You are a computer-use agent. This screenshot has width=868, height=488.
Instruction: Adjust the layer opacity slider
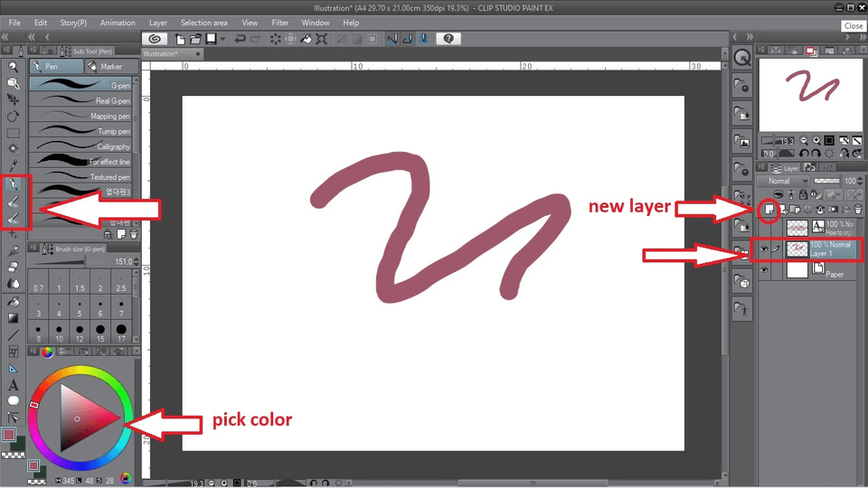click(827, 181)
